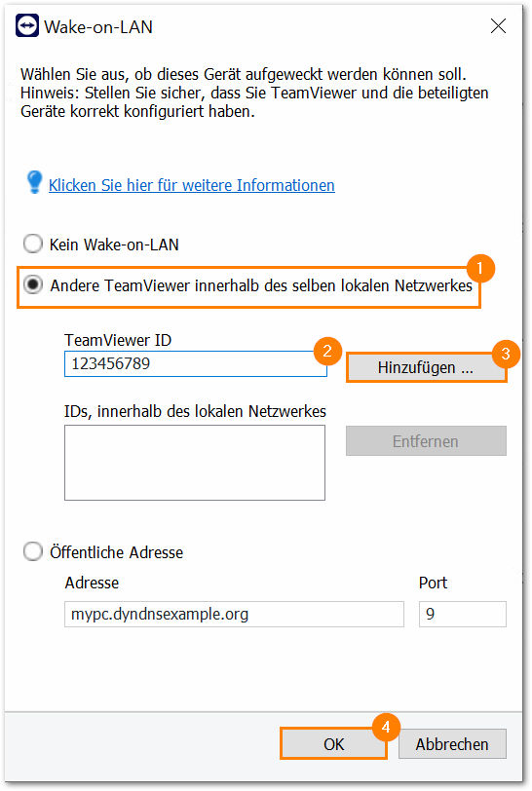Click the orange step 3 badge
The height and width of the screenshot is (791, 532).
coord(506,354)
